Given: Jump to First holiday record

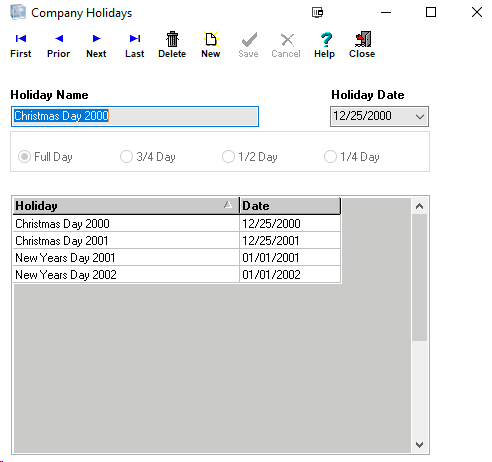Looking at the screenshot, I should click(x=21, y=45).
